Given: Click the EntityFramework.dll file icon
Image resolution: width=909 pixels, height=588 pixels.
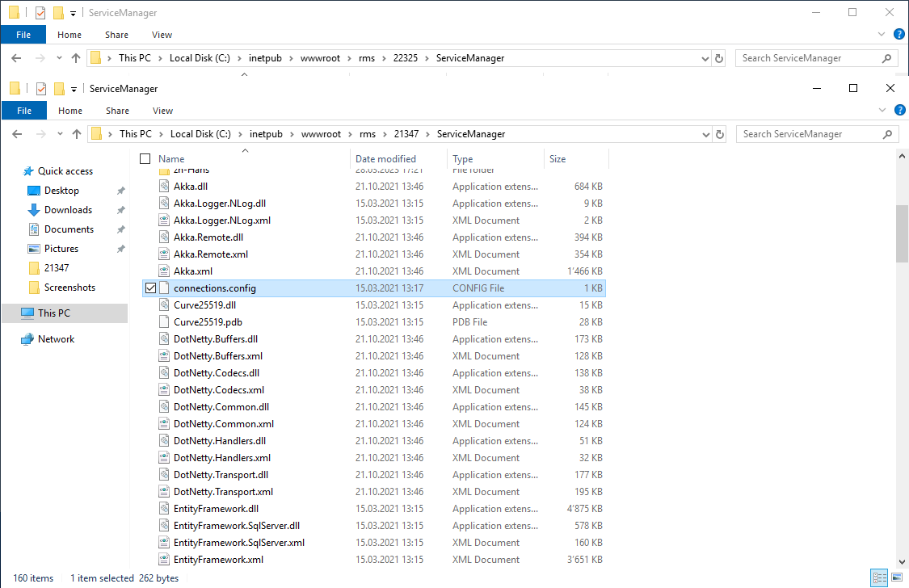Looking at the screenshot, I should tap(164, 509).
